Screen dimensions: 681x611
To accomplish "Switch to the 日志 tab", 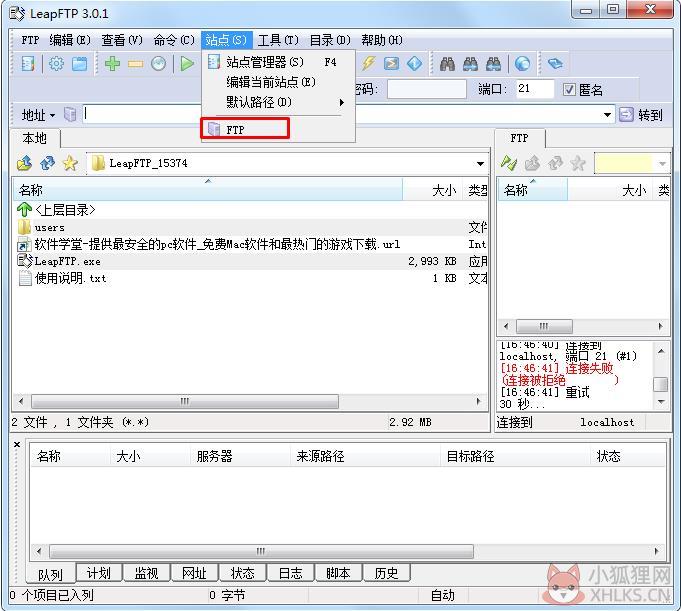I will pyautogui.click(x=290, y=573).
